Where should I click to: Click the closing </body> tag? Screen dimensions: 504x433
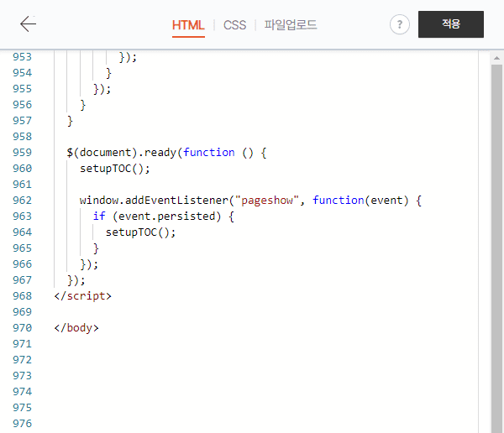click(x=76, y=327)
